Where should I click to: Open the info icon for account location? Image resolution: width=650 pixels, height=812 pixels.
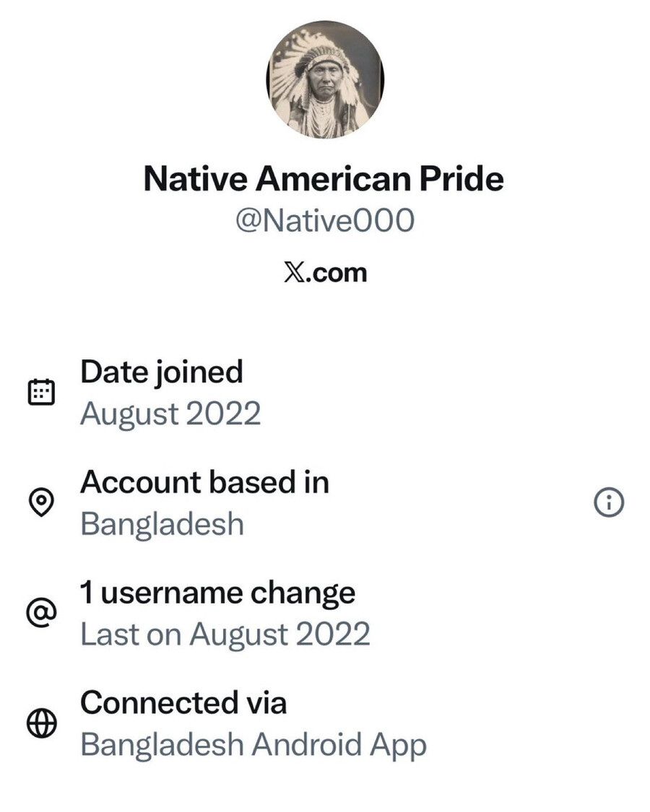pyautogui.click(x=608, y=503)
